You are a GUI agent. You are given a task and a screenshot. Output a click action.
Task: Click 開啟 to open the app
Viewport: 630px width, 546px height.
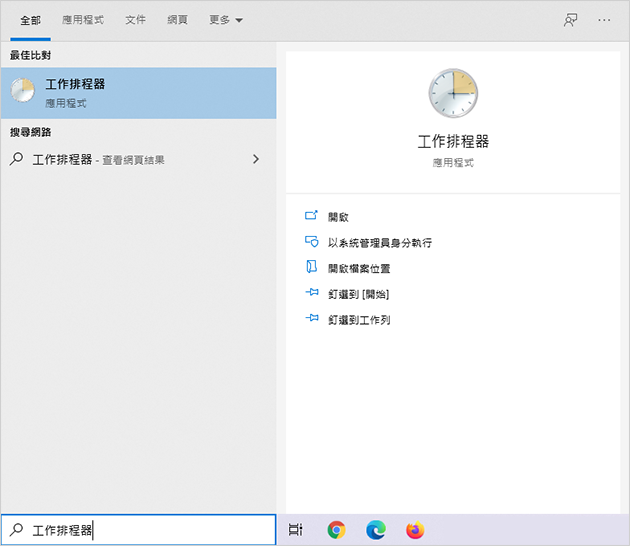pyautogui.click(x=338, y=216)
